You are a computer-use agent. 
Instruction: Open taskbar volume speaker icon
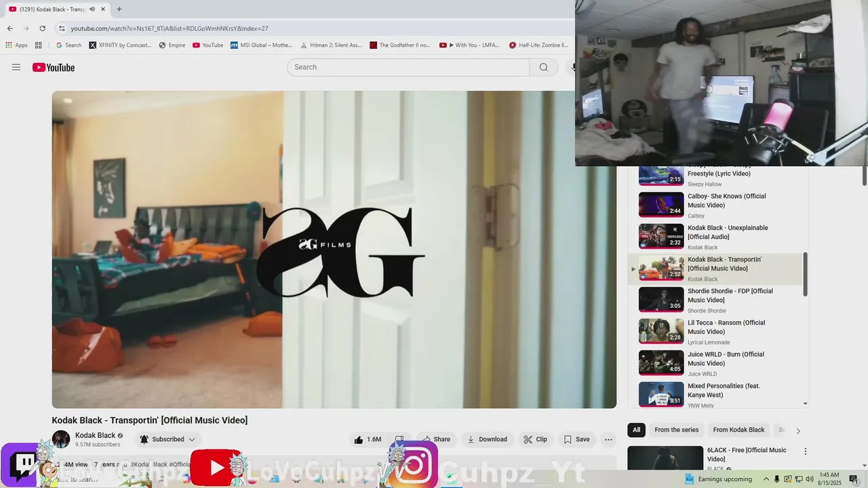coord(809,479)
